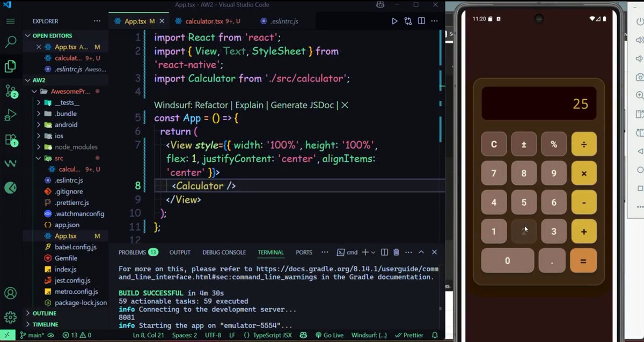Image resolution: width=644 pixels, height=342 pixels.
Task: Close the bottom panel with X
Action: [435, 252]
